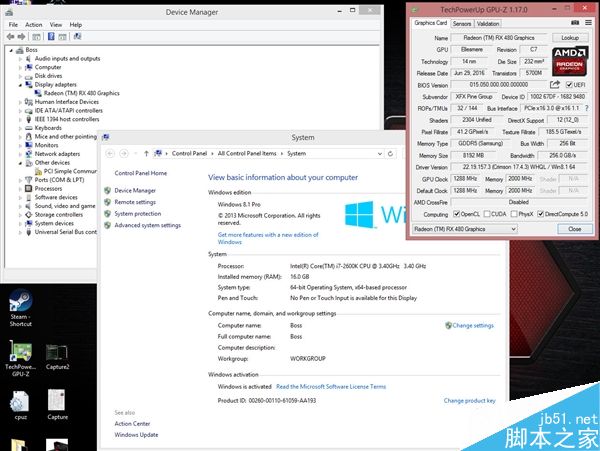Viewport: 600px width, 451px height.
Task: Open the GPU-Z hamburger menu icon
Action: point(588,23)
